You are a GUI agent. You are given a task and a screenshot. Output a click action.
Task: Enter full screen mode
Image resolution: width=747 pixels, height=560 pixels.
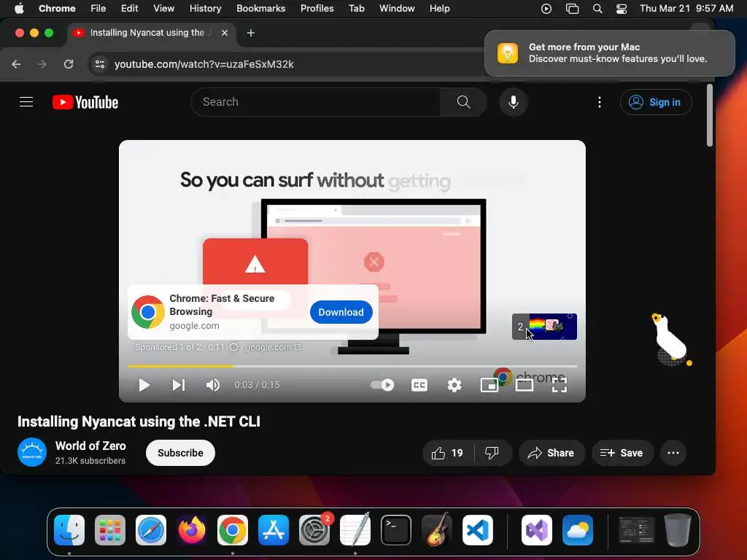560,385
